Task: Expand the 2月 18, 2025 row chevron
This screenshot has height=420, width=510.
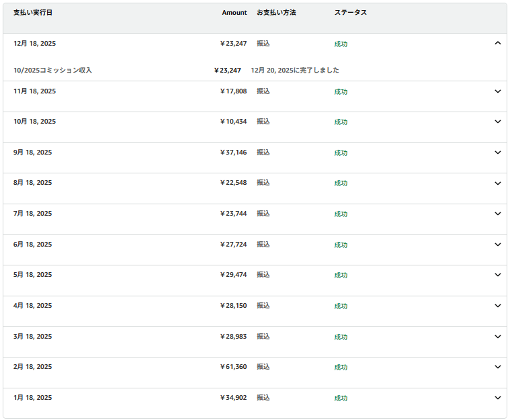Action: tap(497, 367)
